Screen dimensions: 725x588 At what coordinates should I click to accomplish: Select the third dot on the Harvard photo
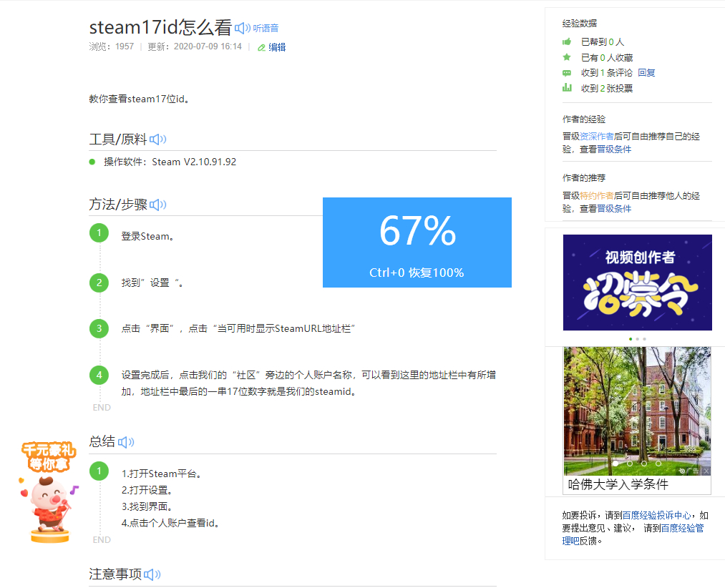point(644,464)
